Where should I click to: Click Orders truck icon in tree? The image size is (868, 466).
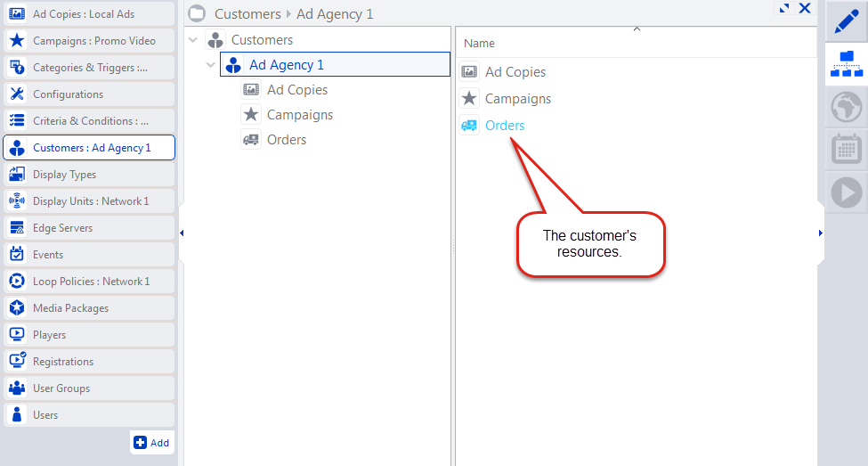pyautogui.click(x=251, y=140)
